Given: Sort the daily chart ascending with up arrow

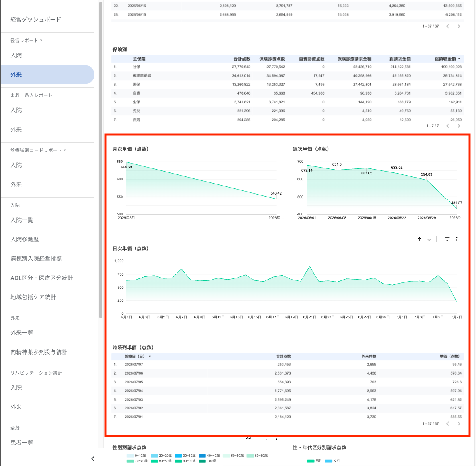Looking at the screenshot, I should [419, 239].
